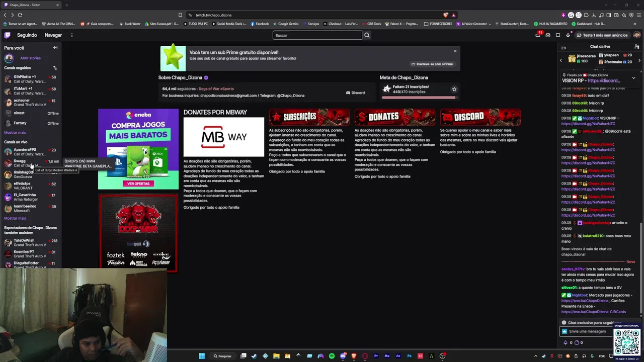This screenshot has height=362, width=644.
Task: Open After Effects from the taskbar
Action: (398, 356)
